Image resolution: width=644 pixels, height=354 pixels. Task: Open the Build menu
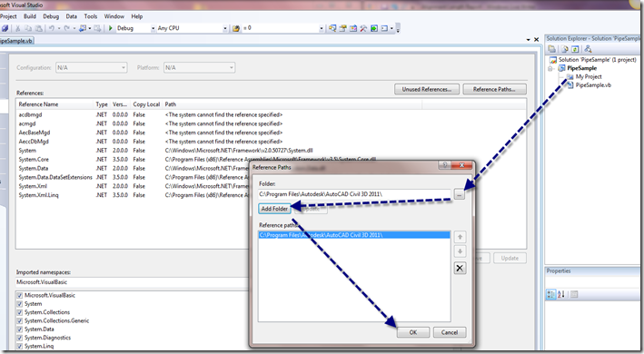[x=30, y=16]
